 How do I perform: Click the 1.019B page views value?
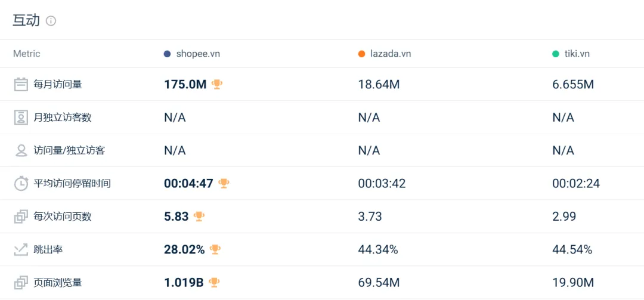pyautogui.click(x=184, y=283)
